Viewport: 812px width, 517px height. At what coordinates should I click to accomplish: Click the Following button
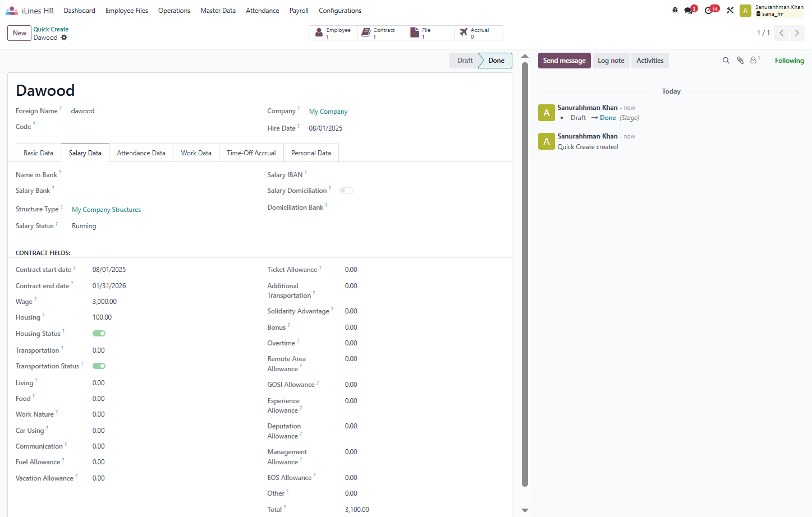pyautogui.click(x=790, y=61)
